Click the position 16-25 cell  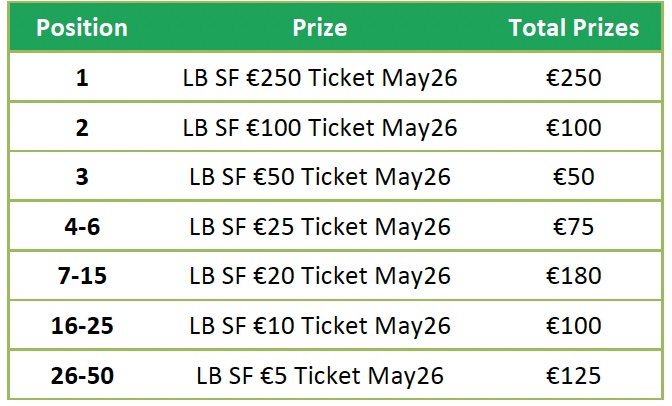(82, 326)
